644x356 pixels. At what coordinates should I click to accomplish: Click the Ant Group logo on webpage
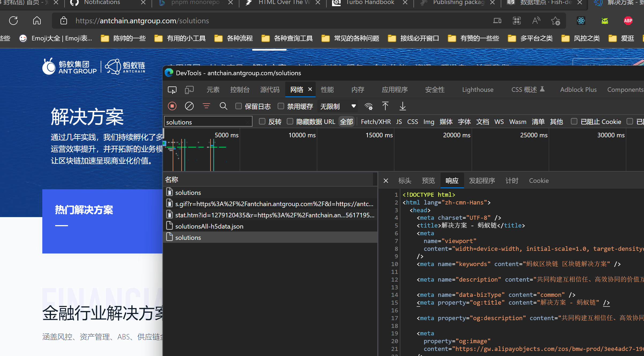(x=69, y=66)
